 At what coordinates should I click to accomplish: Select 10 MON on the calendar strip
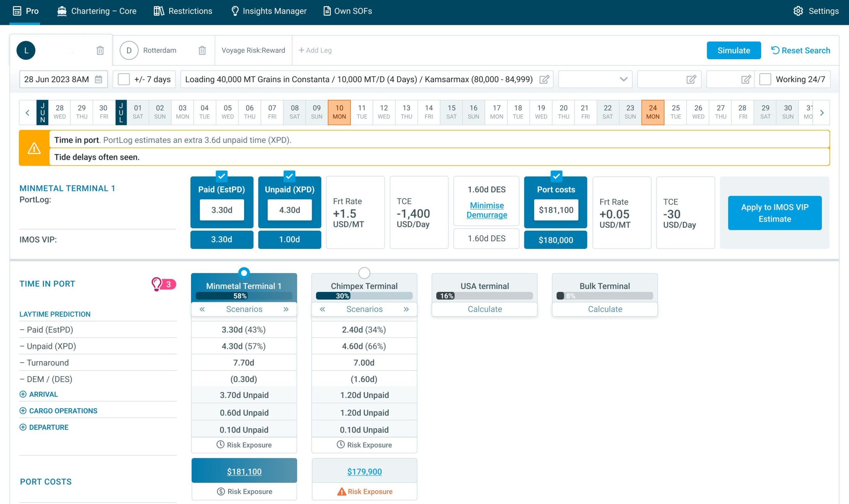pos(339,112)
